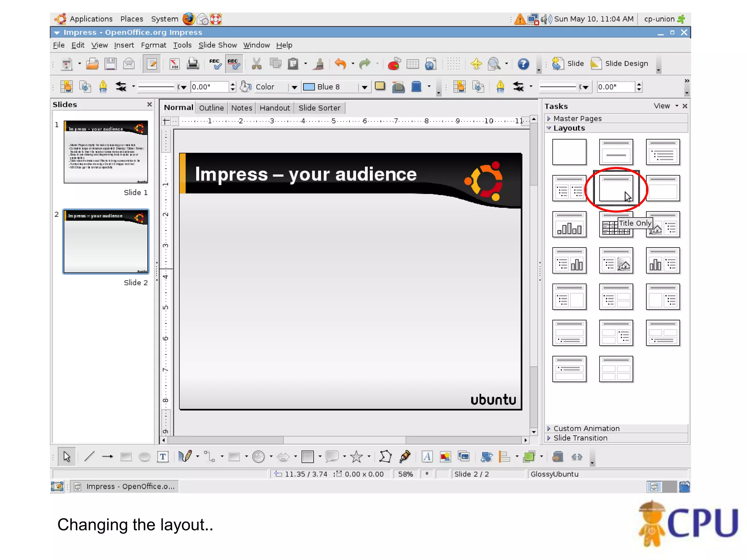Open the line style dropdown on left toolbar
747x560 pixels.
click(183, 87)
